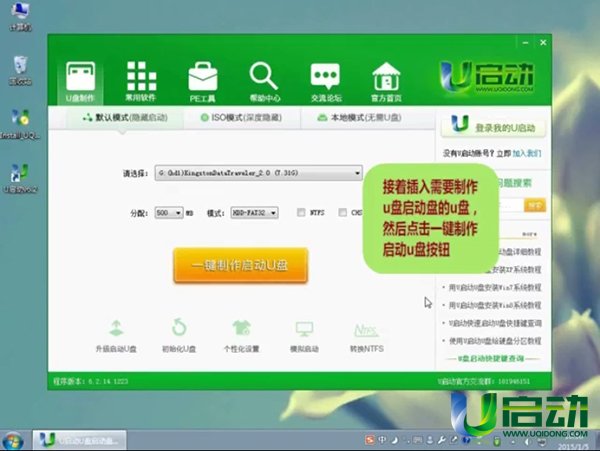This screenshot has width=600, height=451.
Task: Click the 升级启动U盘 icon
Action: (116, 336)
